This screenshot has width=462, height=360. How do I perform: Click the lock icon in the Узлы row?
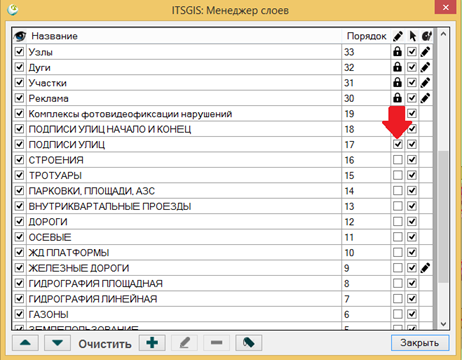(397, 51)
